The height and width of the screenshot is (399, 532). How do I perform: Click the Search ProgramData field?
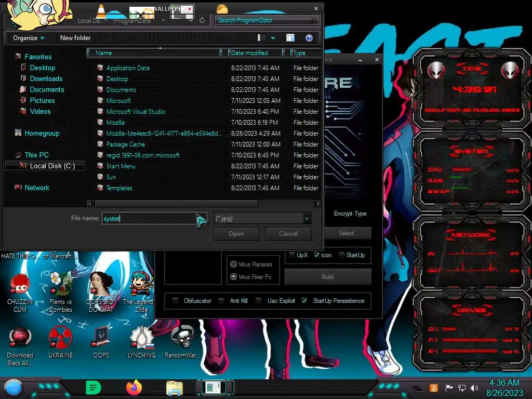(x=267, y=20)
